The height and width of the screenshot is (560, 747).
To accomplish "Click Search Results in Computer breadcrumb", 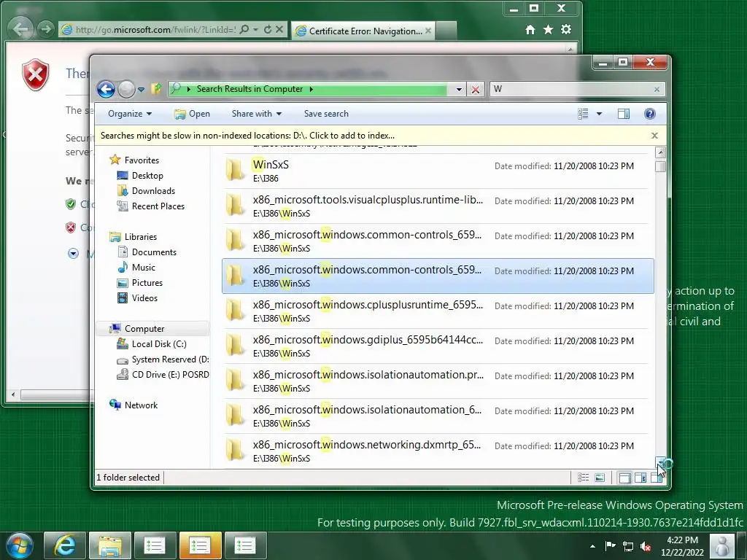I will [249, 89].
